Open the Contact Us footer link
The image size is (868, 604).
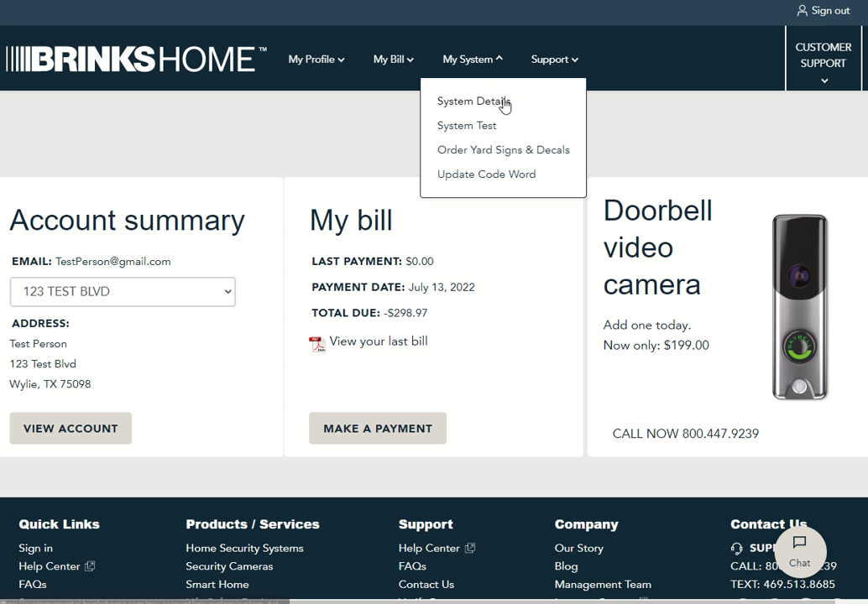coord(426,584)
